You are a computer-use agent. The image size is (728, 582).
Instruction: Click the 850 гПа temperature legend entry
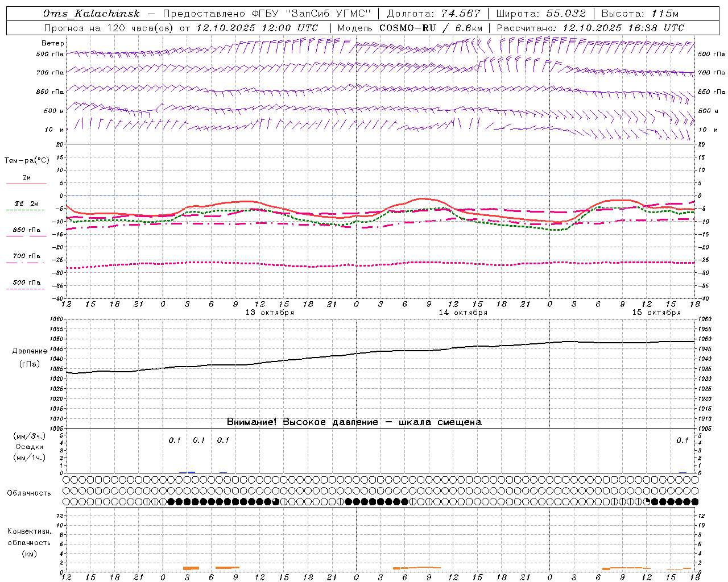[x=26, y=230]
